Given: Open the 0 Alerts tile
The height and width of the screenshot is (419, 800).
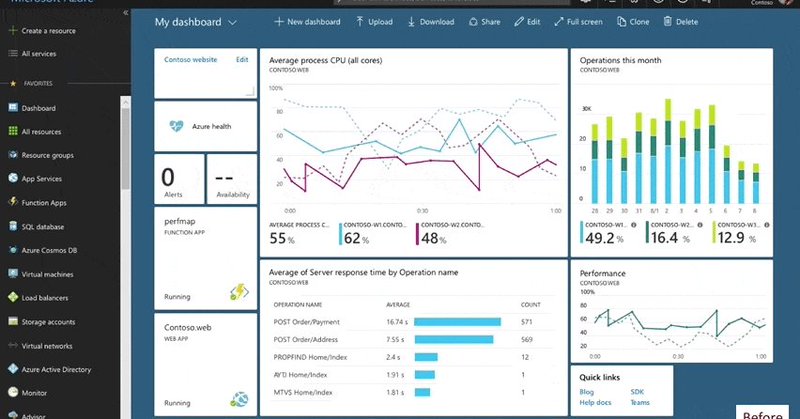Looking at the screenshot, I should click(179, 180).
